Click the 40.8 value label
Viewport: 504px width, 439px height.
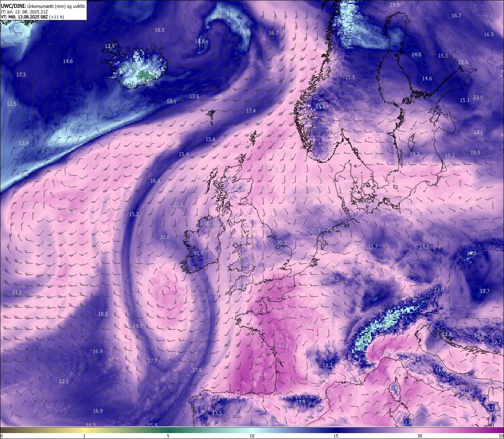tap(280, 285)
